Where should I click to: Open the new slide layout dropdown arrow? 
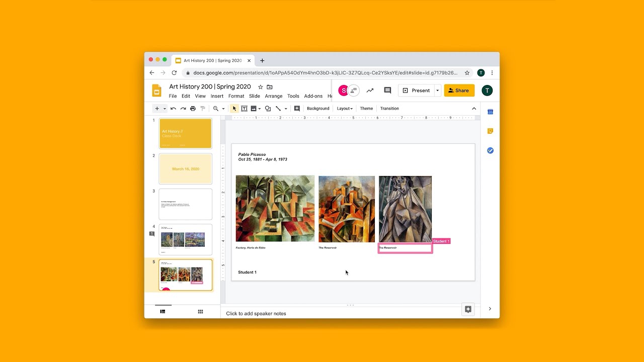(165, 109)
